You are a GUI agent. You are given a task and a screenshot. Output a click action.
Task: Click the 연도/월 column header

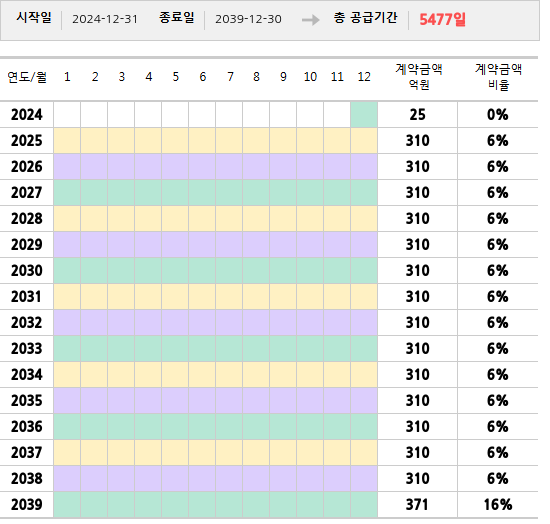(27, 77)
